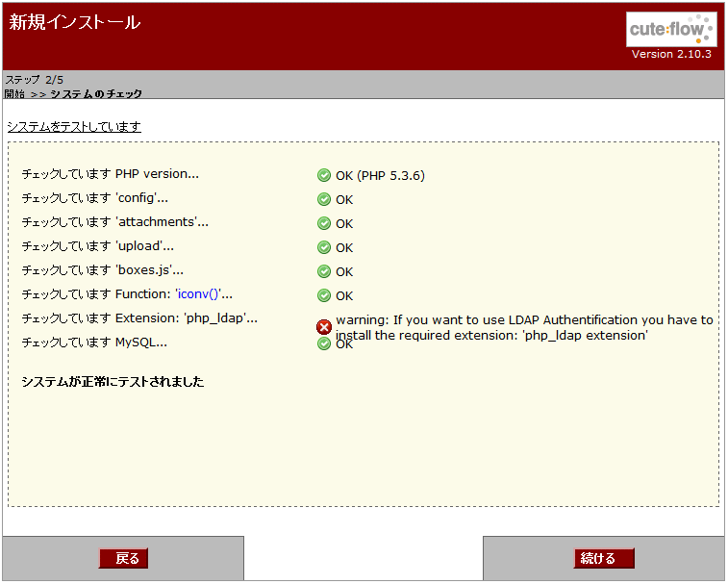
Task: Click the red error icon for php_ldap
Action: tap(324, 327)
